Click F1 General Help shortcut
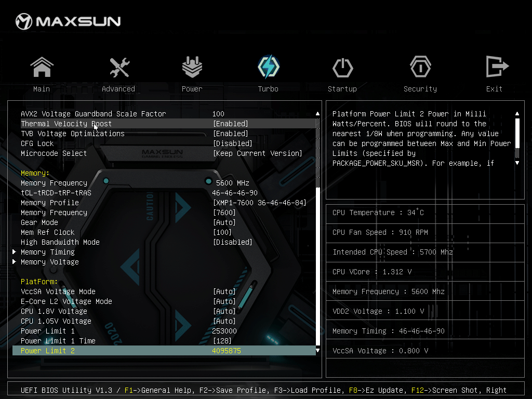Screen dimensions: 532x399 coord(159,390)
